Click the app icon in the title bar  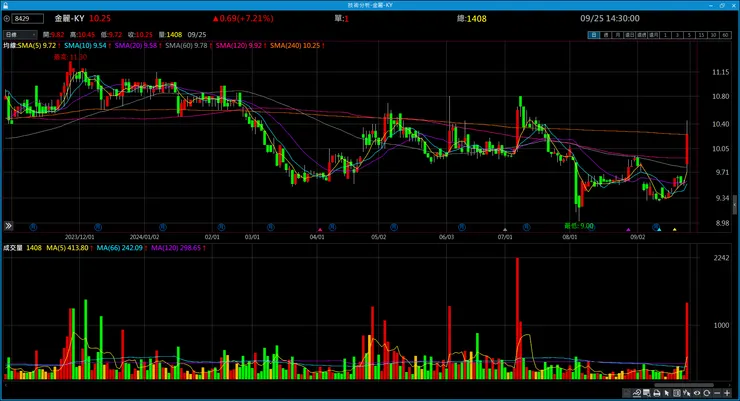(x=5, y=5)
